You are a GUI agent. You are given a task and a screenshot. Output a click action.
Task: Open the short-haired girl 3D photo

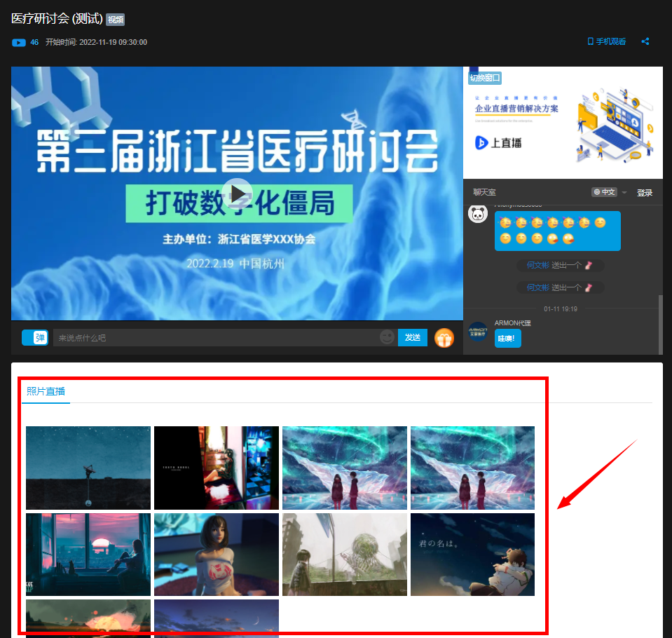click(217, 555)
